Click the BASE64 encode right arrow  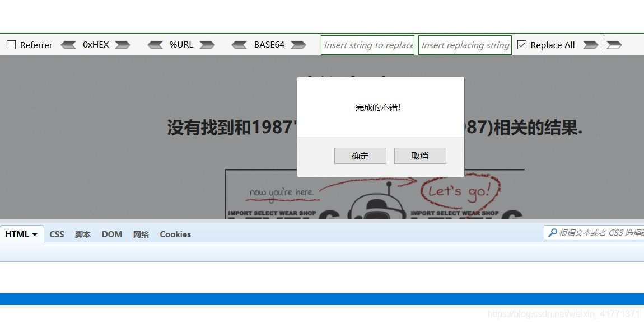click(298, 45)
